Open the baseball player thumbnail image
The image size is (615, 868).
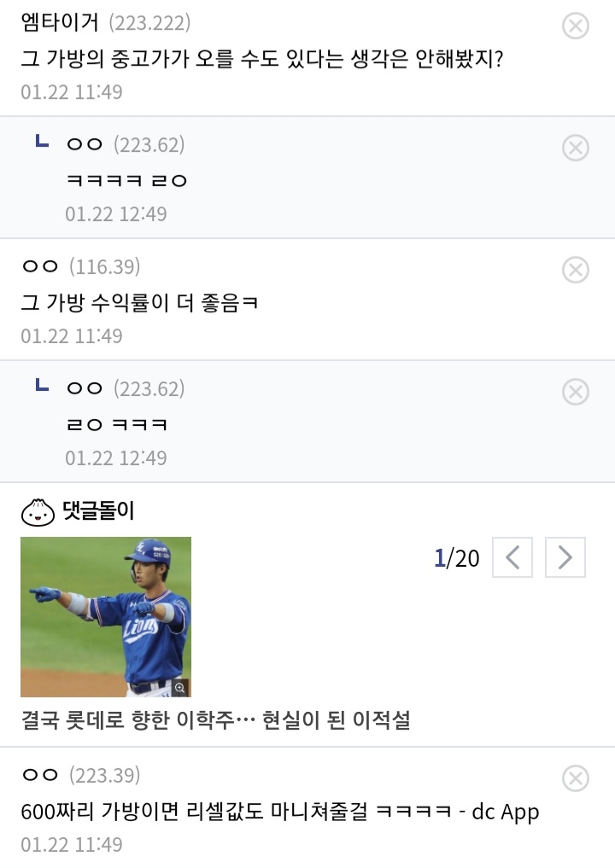tap(105, 616)
